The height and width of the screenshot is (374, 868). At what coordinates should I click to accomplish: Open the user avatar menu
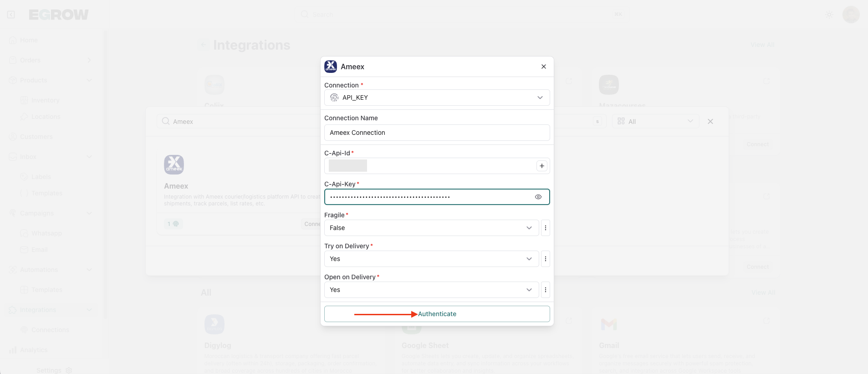click(851, 15)
